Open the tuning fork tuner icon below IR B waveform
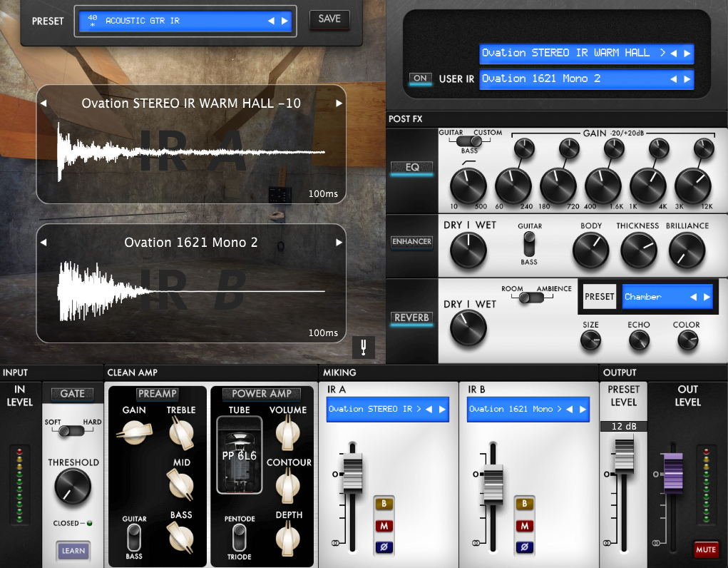The width and height of the screenshot is (728, 568). click(x=364, y=348)
